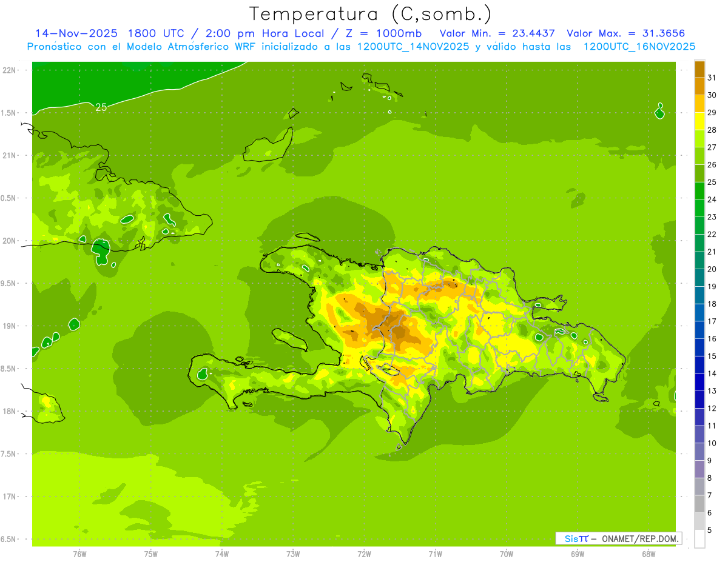Click the colorbar value label '21'
The width and height of the screenshot is (728, 562).
click(x=712, y=252)
